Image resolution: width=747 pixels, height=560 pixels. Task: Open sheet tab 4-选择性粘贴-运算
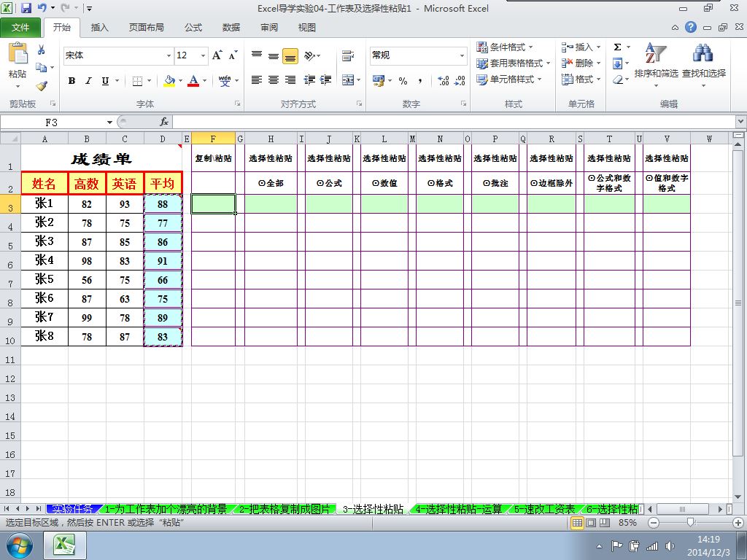click(459, 509)
